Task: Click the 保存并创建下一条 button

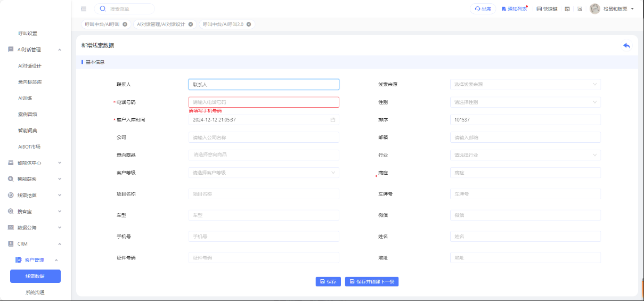Action: click(x=372, y=281)
